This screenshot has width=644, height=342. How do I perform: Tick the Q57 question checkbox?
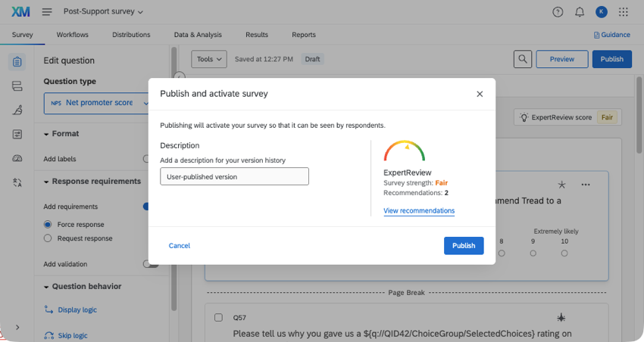coord(218,317)
